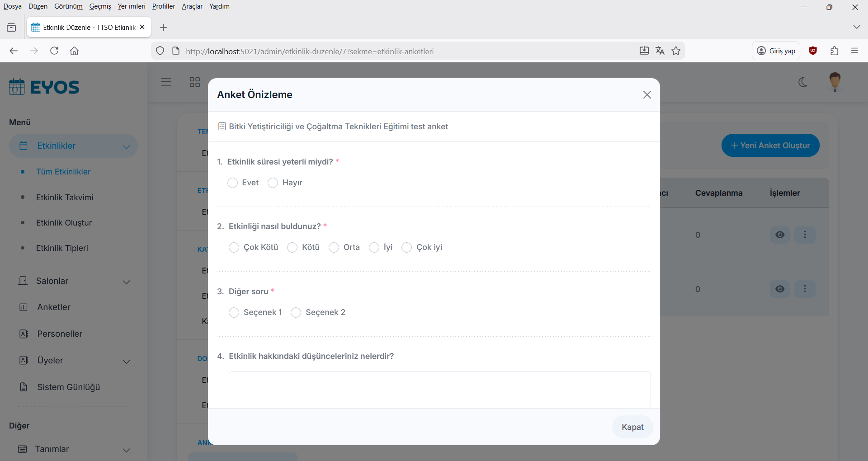Click the EYOS calendar logo
This screenshot has width=868, height=461.
44,87
